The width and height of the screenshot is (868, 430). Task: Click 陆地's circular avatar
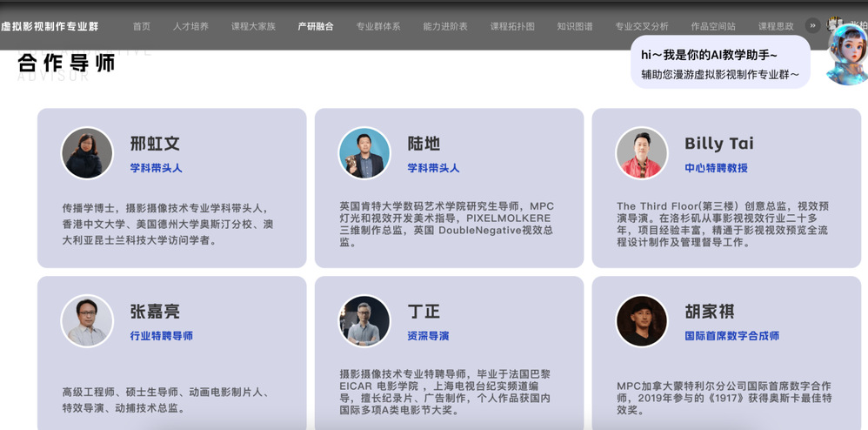coord(364,153)
